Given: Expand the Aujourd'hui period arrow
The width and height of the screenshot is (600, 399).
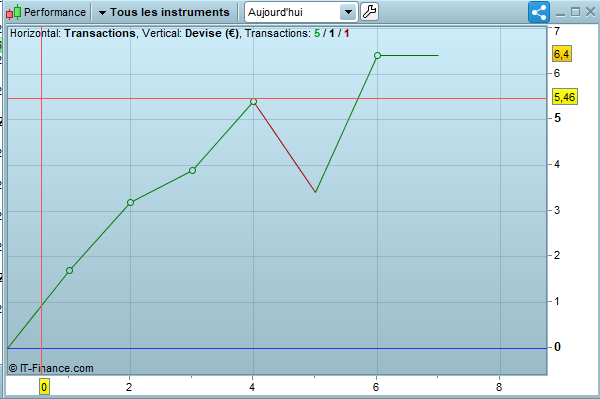Looking at the screenshot, I should coord(348,12).
